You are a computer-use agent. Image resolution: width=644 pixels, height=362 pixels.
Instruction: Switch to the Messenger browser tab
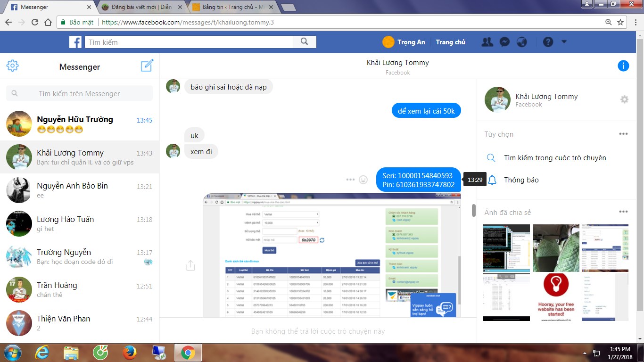coord(50,7)
